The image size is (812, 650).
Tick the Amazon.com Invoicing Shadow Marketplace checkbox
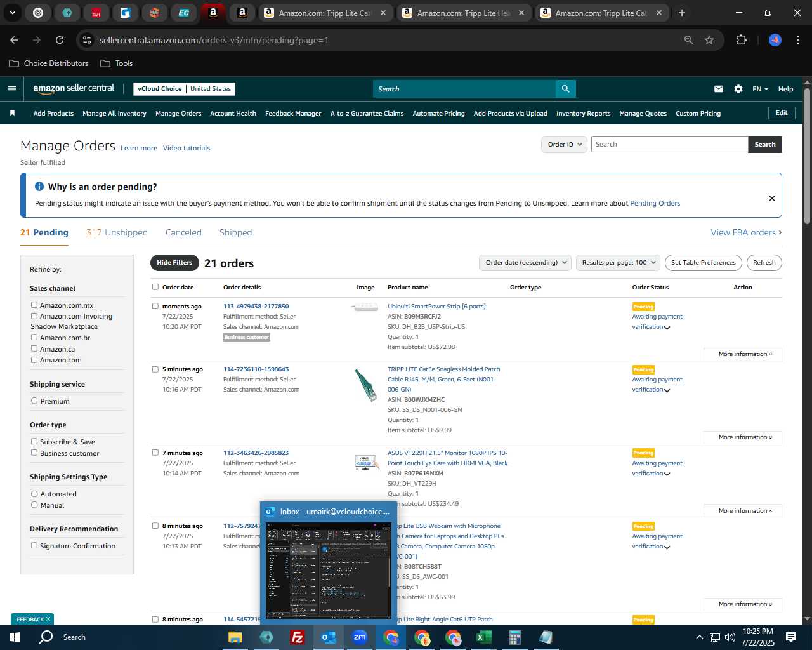34,316
